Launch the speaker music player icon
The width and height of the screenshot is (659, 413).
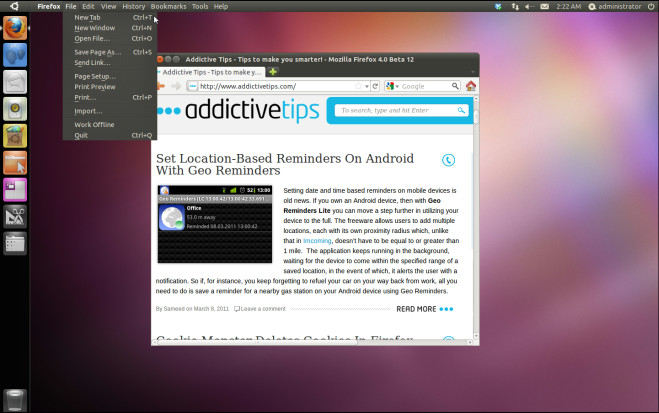15,109
